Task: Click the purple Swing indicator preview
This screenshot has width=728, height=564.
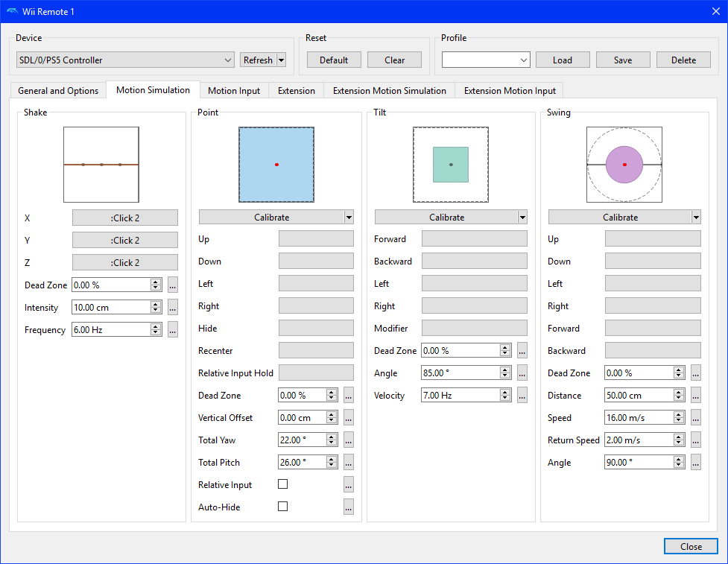Action: coord(624,165)
